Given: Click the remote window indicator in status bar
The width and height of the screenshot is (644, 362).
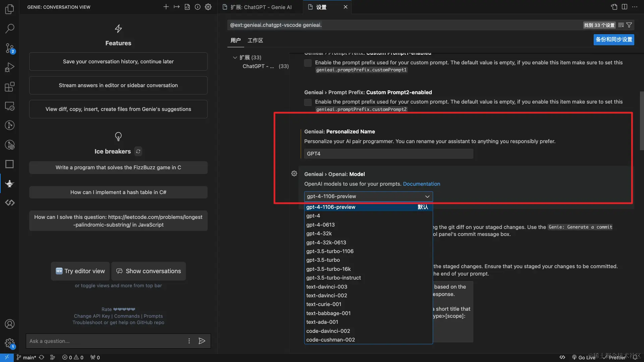Looking at the screenshot, I should (7, 357).
